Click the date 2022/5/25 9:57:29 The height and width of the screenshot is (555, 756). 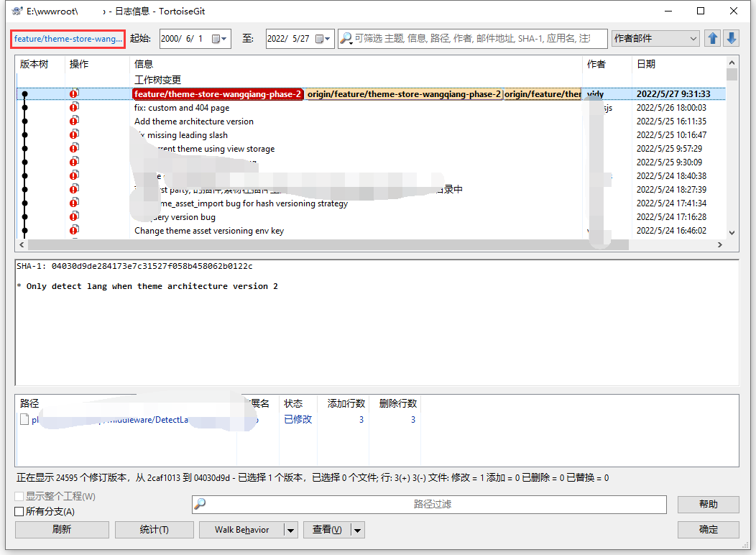point(669,149)
